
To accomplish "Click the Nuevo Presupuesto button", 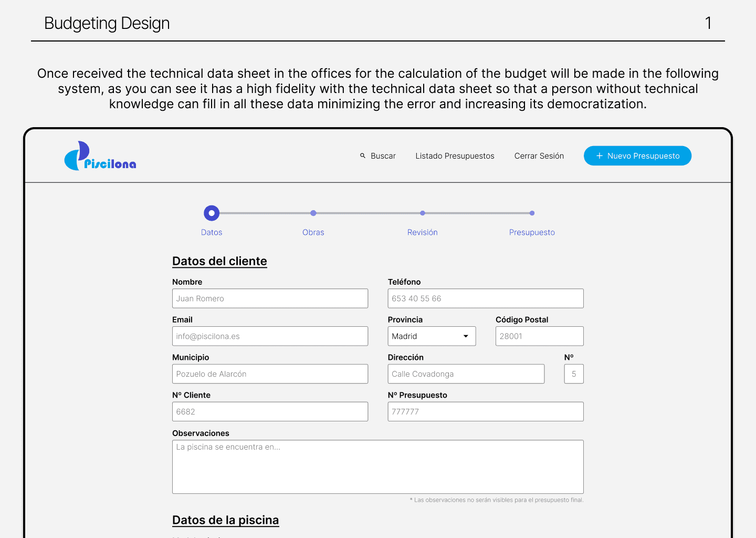I will click(637, 156).
